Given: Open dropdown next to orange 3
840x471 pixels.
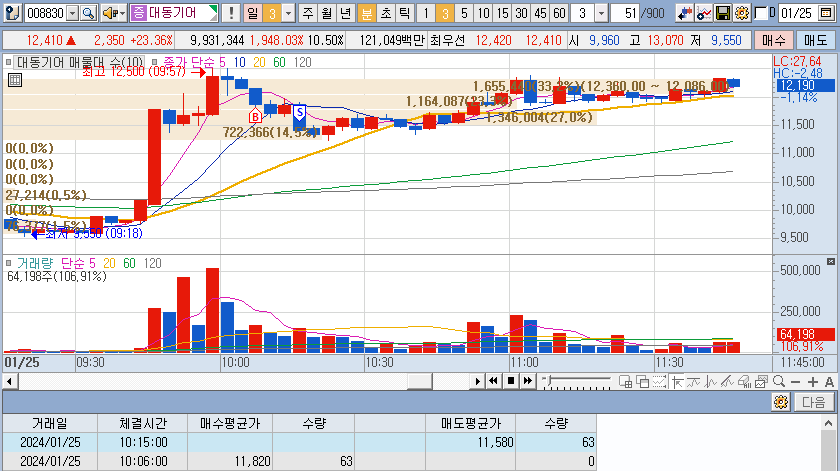Looking at the screenshot, I should [289, 13].
